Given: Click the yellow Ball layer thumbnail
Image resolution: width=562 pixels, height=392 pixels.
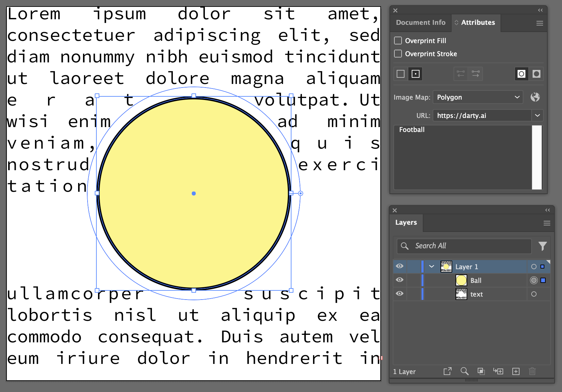Looking at the screenshot, I should [461, 280].
